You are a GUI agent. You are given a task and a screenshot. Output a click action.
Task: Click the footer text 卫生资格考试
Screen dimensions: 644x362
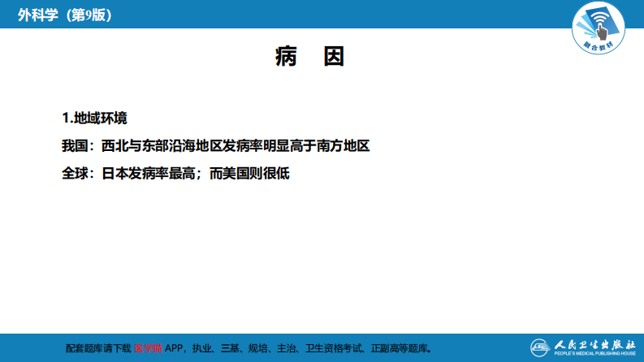tap(334, 348)
